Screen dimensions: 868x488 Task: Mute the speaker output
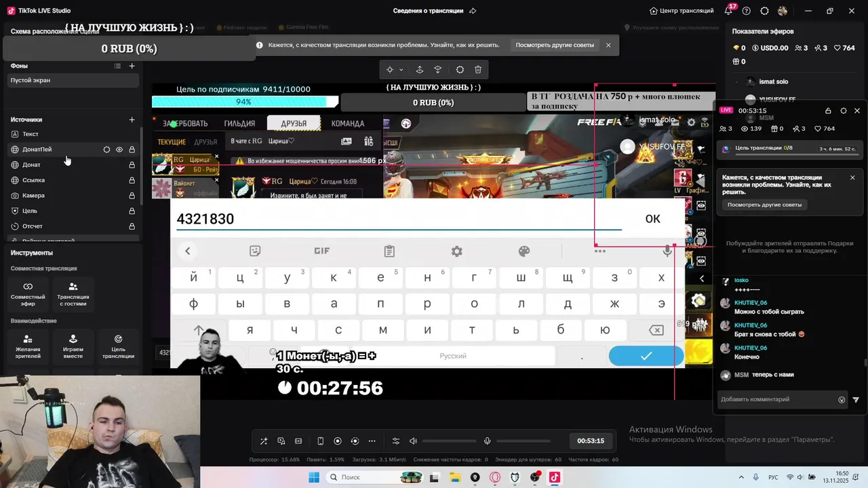(413, 441)
